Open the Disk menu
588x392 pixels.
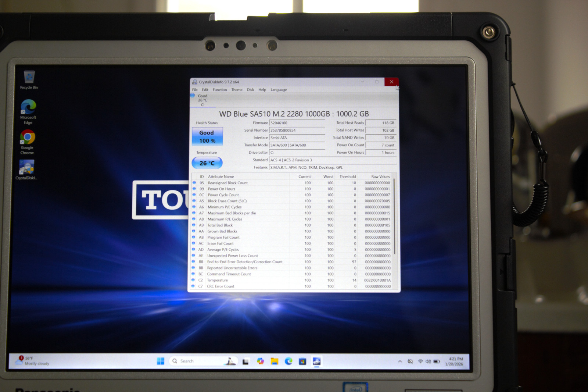click(250, 90)
